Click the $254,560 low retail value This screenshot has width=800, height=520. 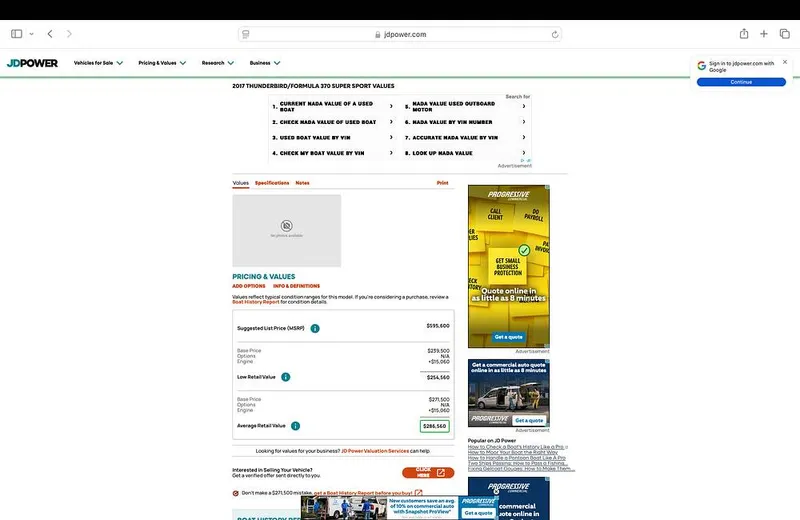pyautogui.click(x=438, y=378)
